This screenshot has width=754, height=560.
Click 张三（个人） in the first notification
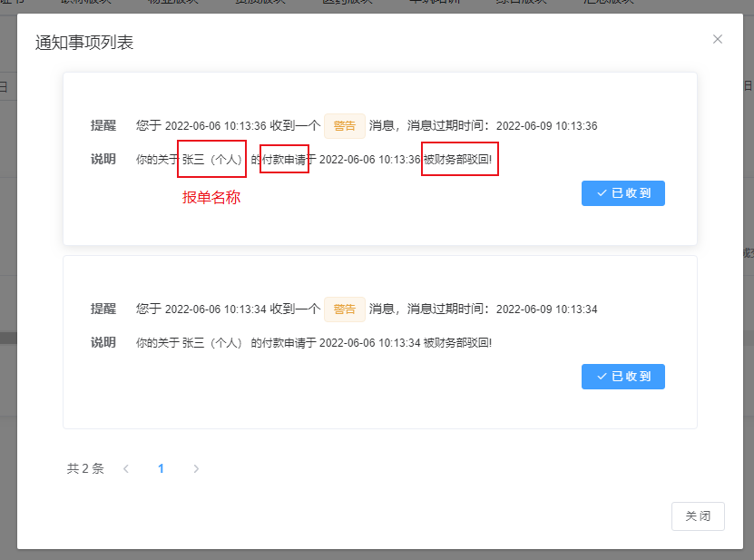(212, 160)
